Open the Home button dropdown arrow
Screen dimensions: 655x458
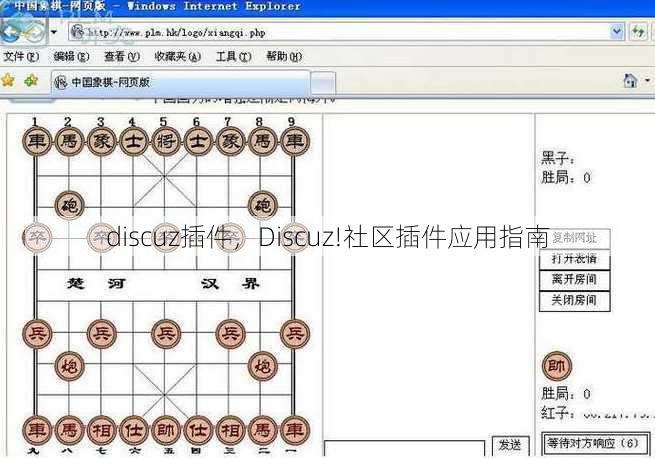(648, 80)
